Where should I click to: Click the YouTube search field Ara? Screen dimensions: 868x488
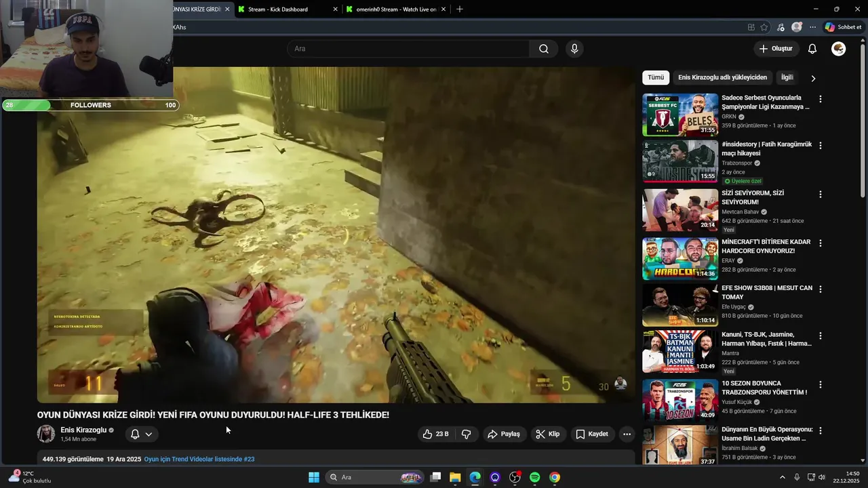pos(408,49)
